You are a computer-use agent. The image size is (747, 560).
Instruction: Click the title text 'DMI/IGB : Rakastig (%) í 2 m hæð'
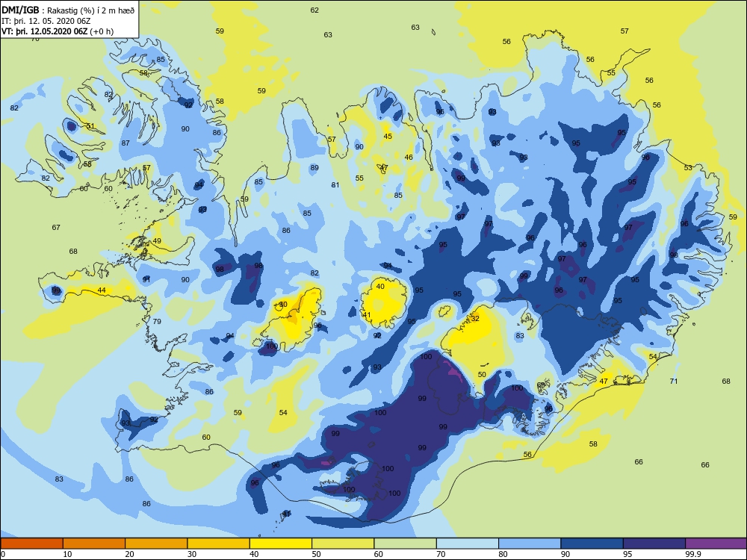pyautogui.click(x=68, y=10)
